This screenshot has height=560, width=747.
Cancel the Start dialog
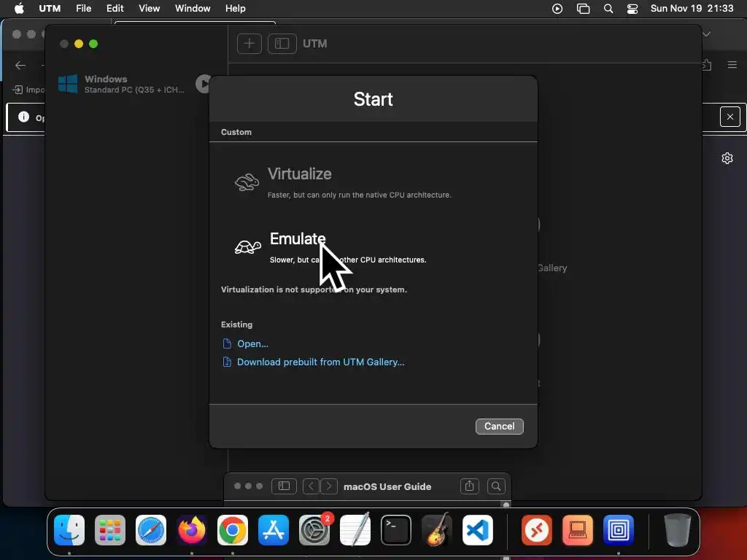[499, 426]
